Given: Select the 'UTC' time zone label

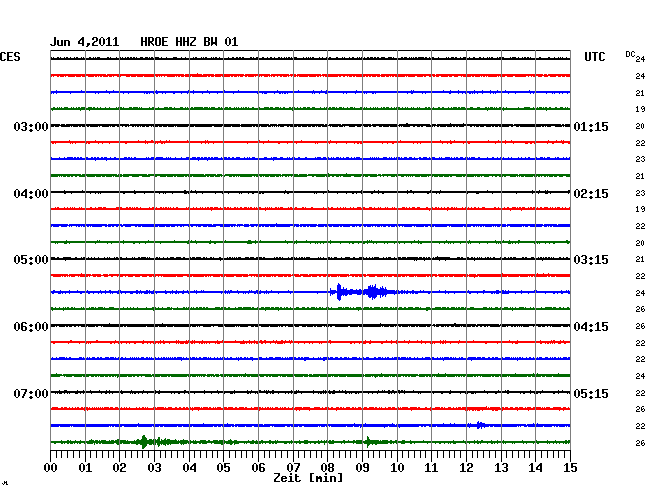Looking at the screenshot, I should tap(594, 57).
